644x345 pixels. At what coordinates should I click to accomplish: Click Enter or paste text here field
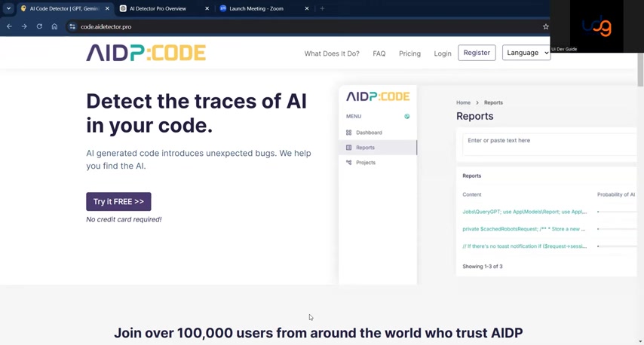click(550, 145)
